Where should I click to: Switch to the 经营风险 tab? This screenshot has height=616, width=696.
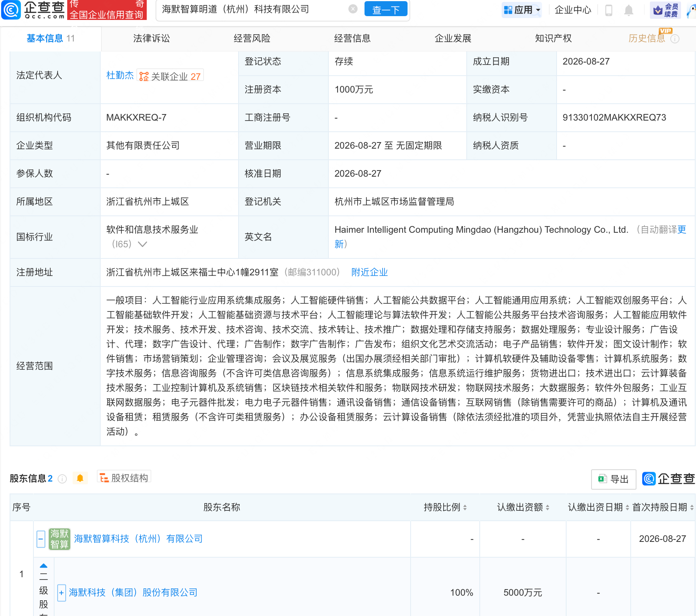(252, 38)
